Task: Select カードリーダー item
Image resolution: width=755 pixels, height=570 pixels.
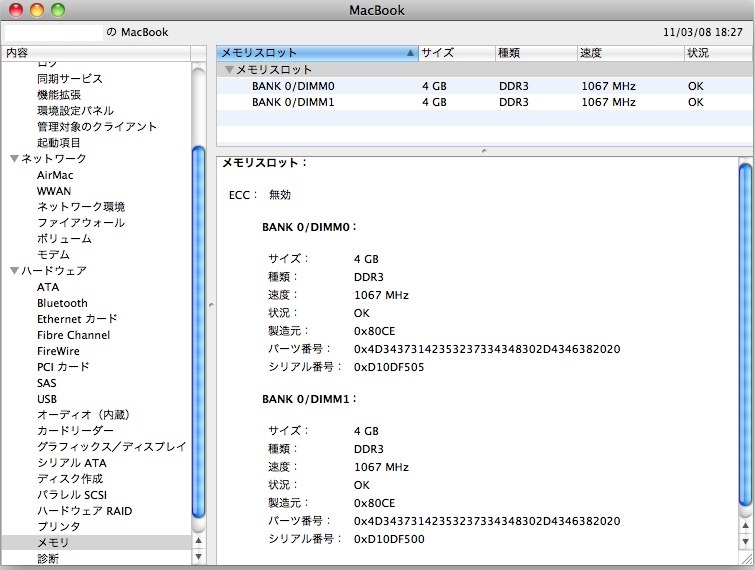Action: [x=75, y=430]
